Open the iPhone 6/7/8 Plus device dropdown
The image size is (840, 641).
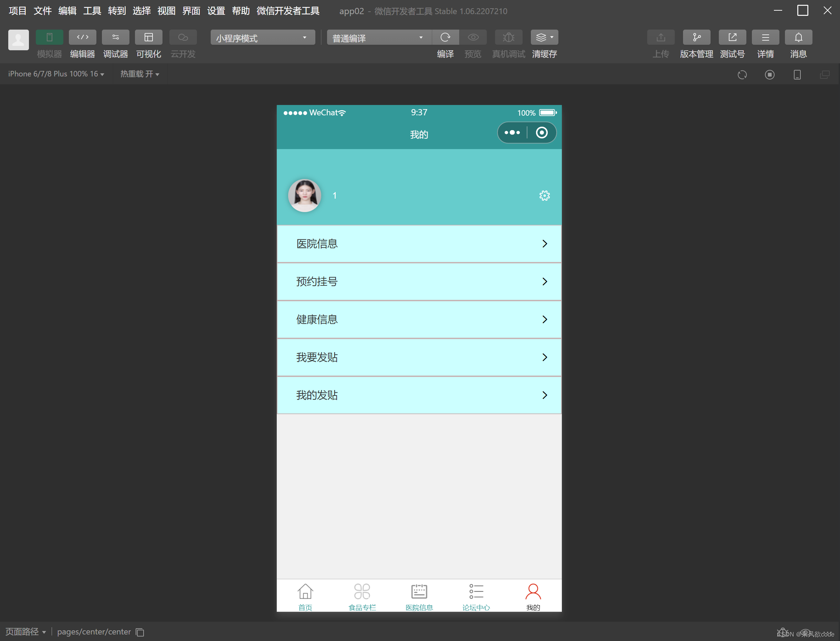(x=56, y=74)
